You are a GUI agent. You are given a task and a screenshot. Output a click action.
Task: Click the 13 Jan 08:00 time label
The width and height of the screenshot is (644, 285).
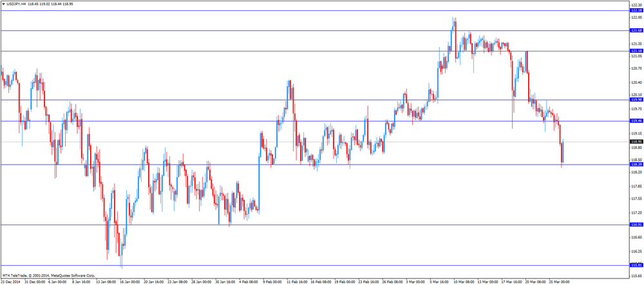pos(106,282)
